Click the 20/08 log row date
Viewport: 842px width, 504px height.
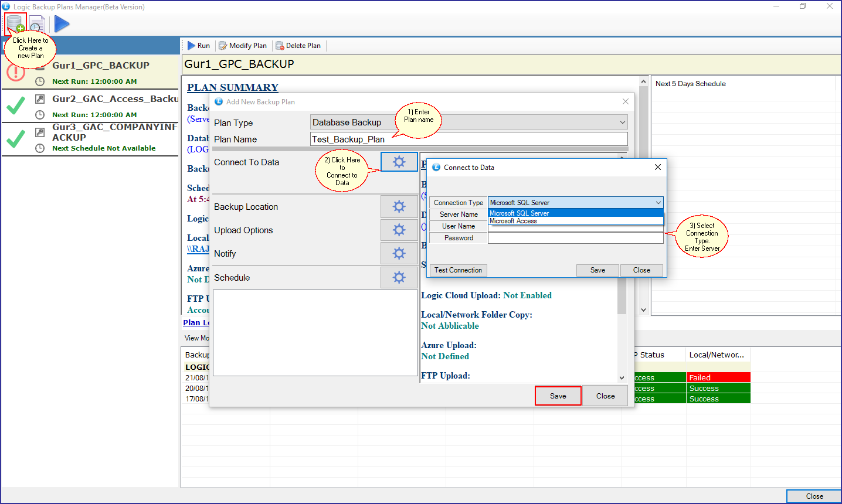[197, 389]
